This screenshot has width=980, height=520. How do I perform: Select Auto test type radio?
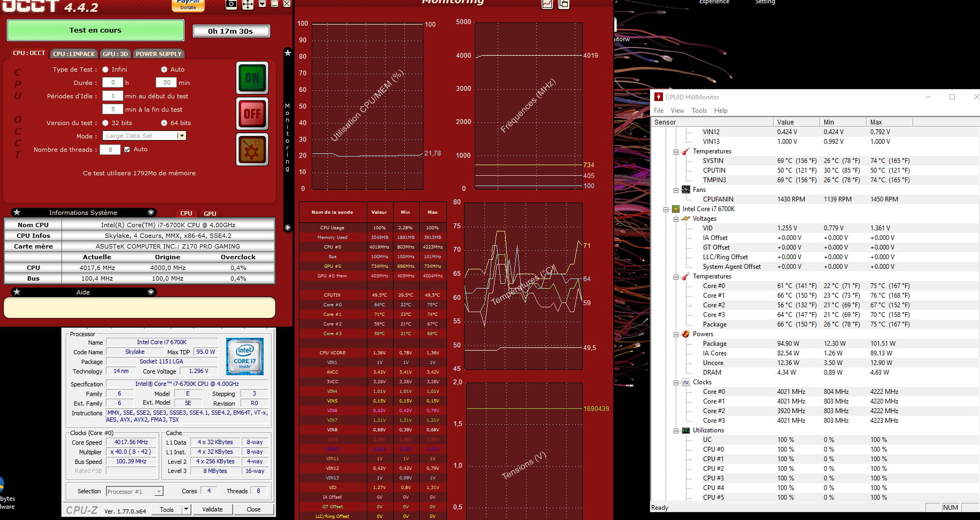pyautogui.click(x=164, y=69)
